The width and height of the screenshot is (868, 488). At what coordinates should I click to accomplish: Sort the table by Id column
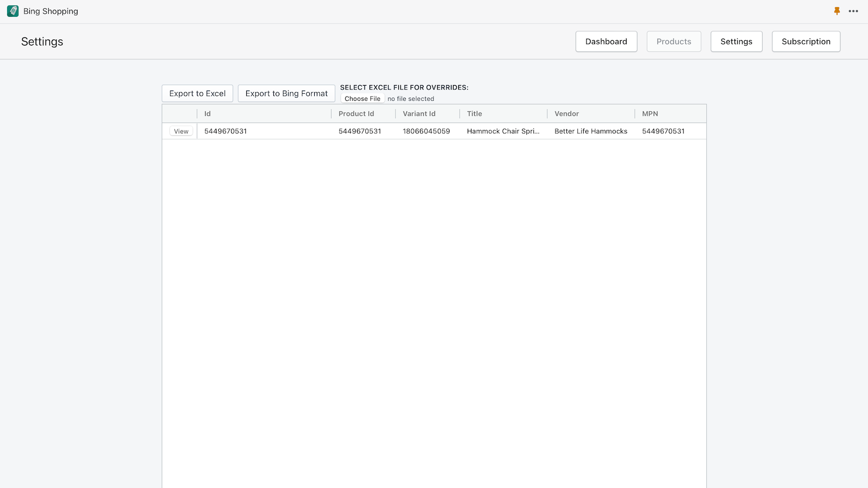(207, 113)
